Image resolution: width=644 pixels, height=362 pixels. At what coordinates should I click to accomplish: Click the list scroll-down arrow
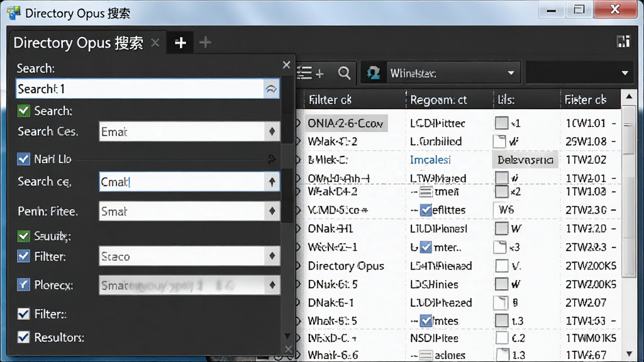(x=629, y=353)
